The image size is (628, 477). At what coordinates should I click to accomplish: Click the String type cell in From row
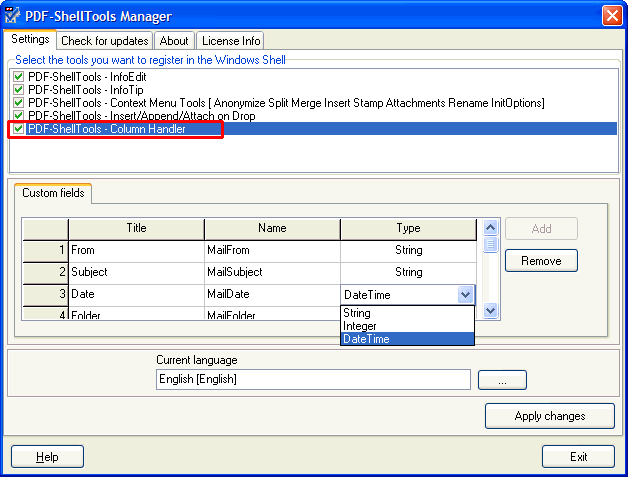(409, 250)
